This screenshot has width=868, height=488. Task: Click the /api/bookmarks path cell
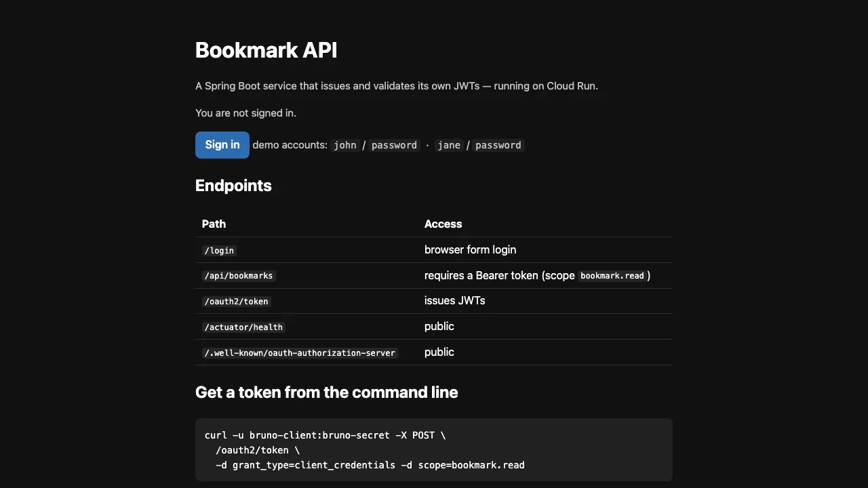click(x=239, y=276)
